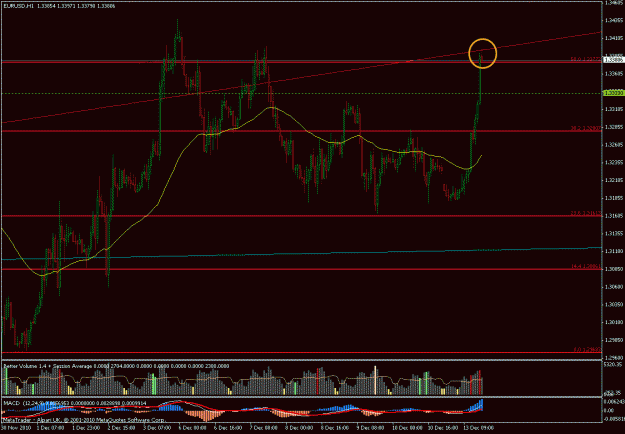Click the EURUSD,H1 chart title label

point(18,7)
